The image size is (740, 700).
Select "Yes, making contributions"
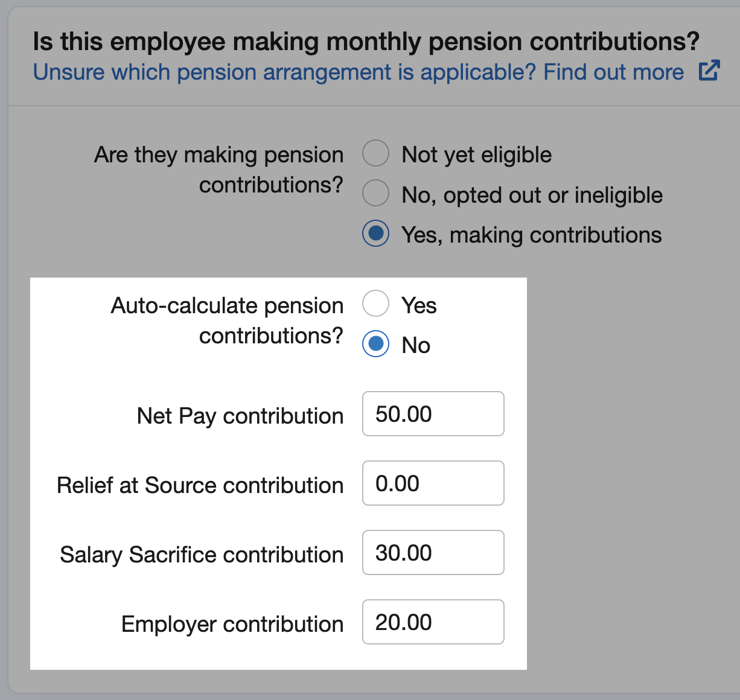coord(375,234)
